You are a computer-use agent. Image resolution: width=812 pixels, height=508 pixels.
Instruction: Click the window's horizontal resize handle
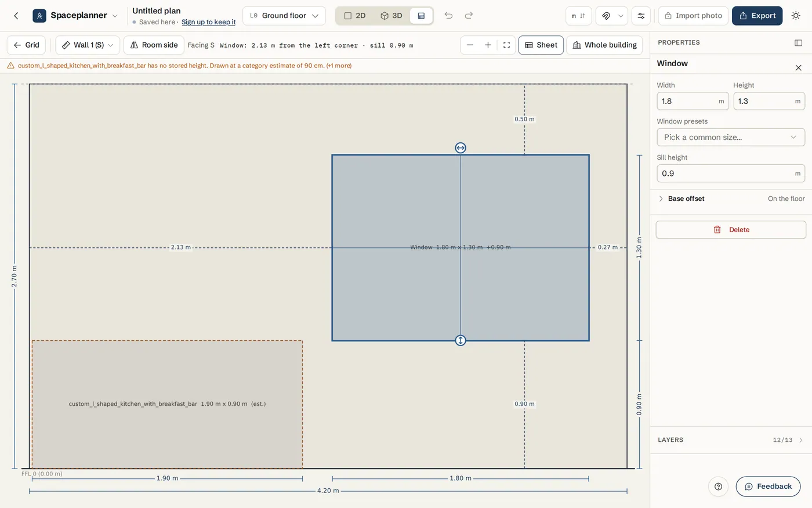461,148
